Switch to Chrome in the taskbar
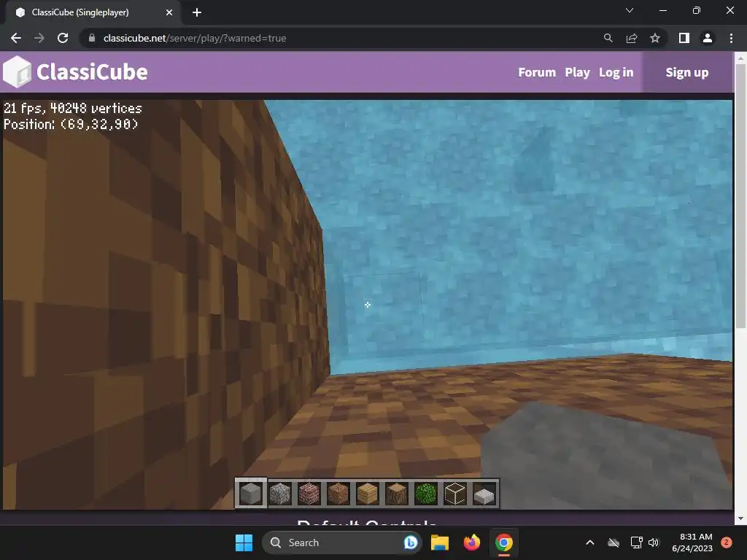Screen dimensions: 747x560 [503, 542]
